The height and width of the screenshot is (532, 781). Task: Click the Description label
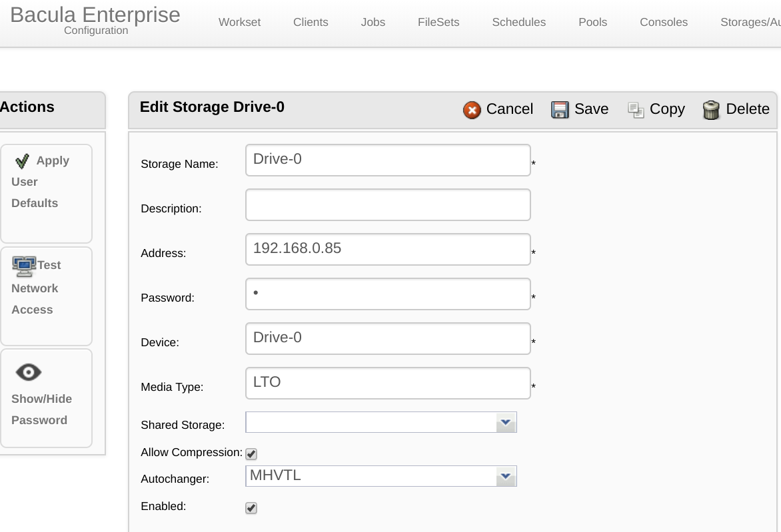click(x=171, y=208)
